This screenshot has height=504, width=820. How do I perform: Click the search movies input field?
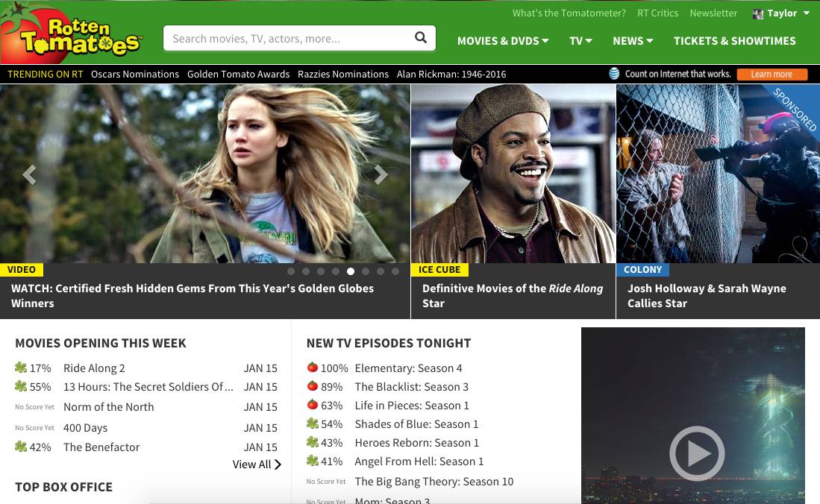click(x=299, y=38)
